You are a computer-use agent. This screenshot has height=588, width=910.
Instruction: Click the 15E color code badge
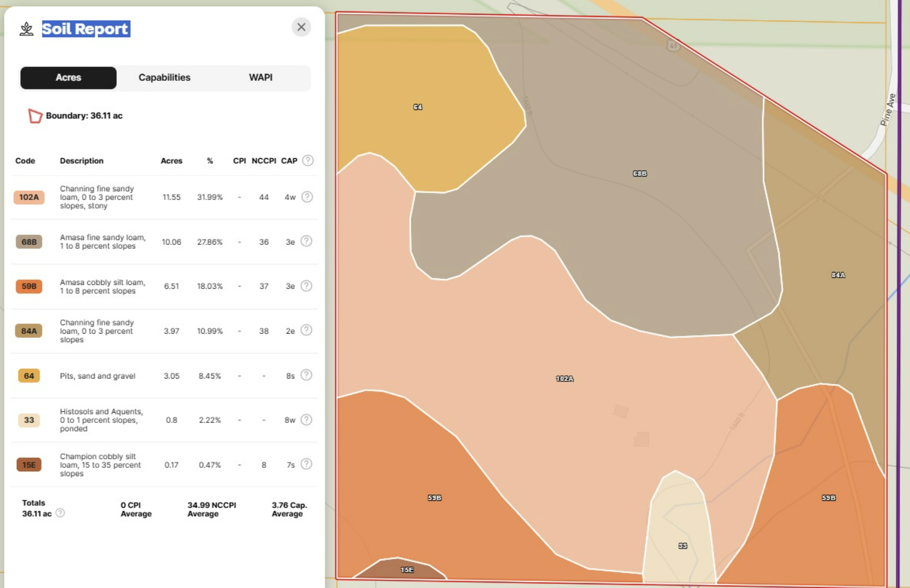29,465
